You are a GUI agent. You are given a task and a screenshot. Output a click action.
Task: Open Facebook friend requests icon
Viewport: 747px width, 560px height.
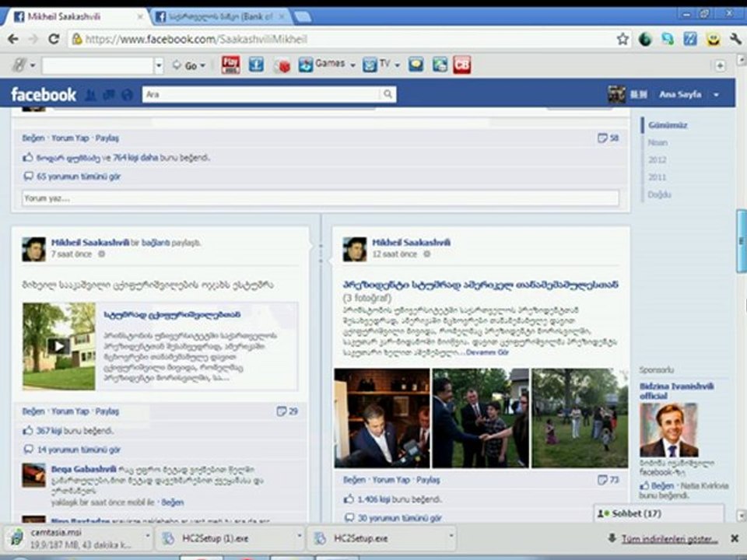[90, 95]
